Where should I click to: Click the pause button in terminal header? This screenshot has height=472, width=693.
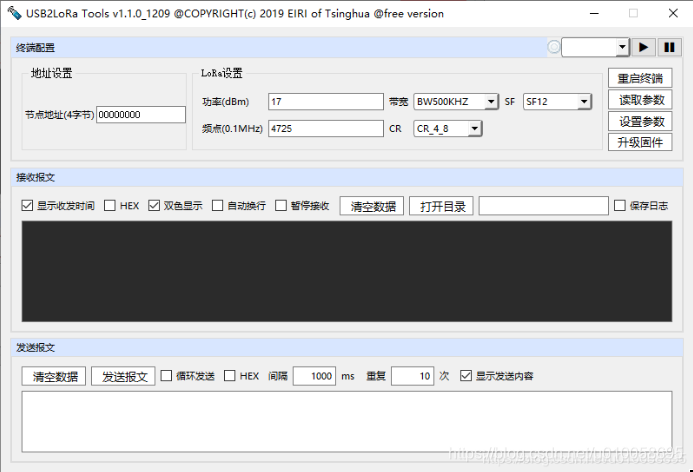pos(670,47)
